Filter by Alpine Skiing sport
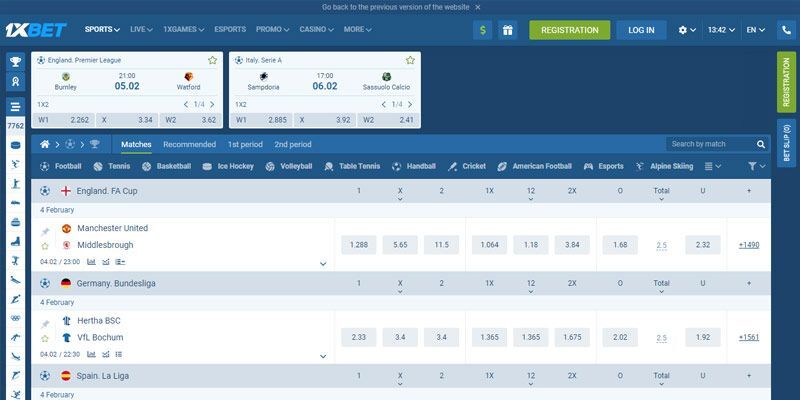 [x=664, y=166]
